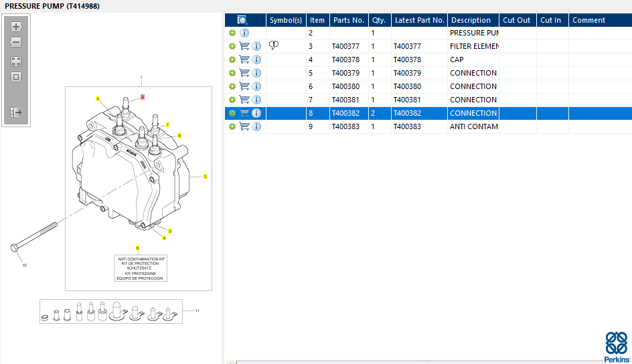Click the gear icon for item 2
This screenshot has width=632, height=364.
tap(232, 33)
